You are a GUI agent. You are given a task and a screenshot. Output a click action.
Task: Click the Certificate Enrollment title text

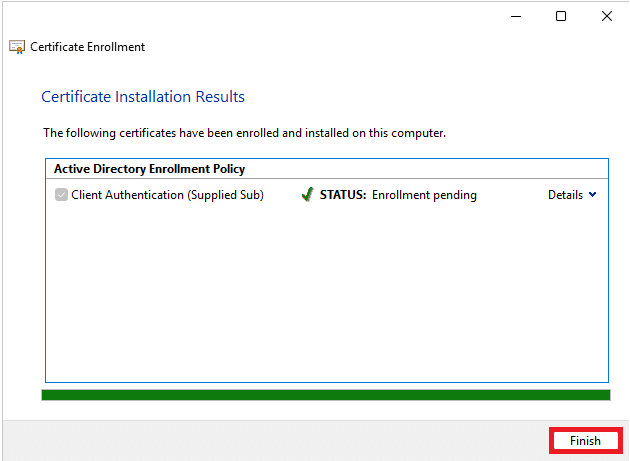click(88, 47)
